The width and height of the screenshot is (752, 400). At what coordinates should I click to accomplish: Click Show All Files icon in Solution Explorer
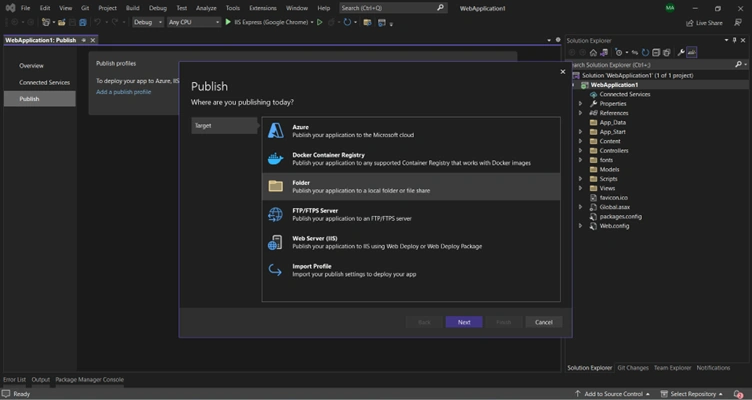667,52
